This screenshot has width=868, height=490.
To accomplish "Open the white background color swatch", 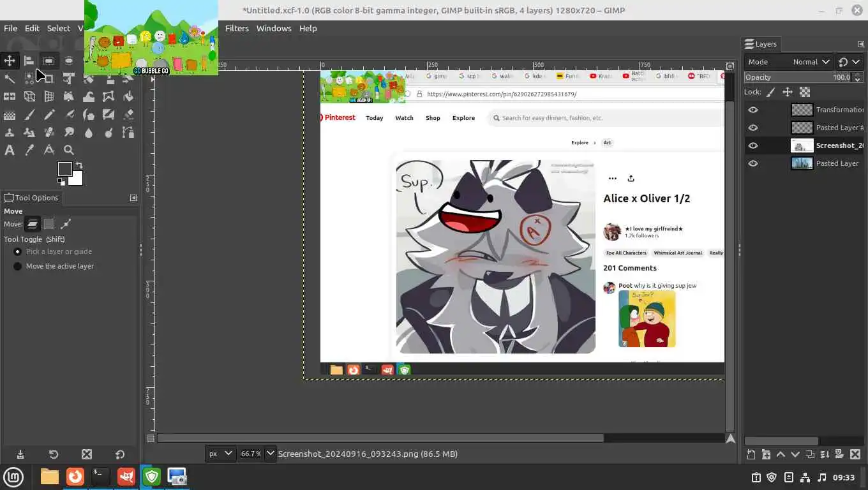I will tap(77, 180).
